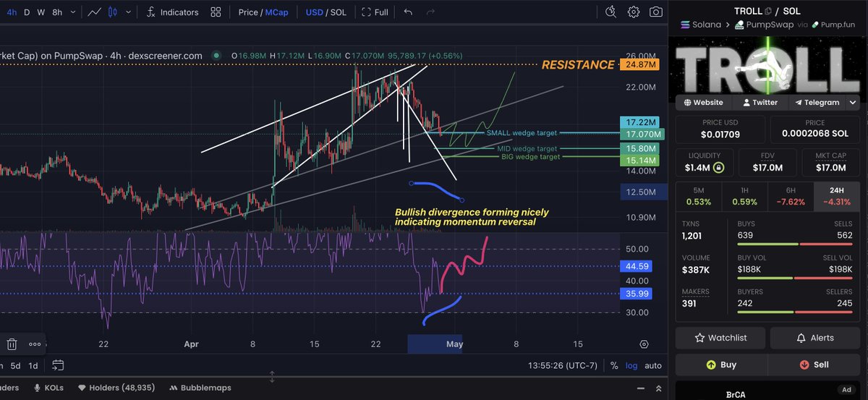The image size is (868, 400).
Task: Open the TROLL Website link
Action: click(x=702, y=102)
